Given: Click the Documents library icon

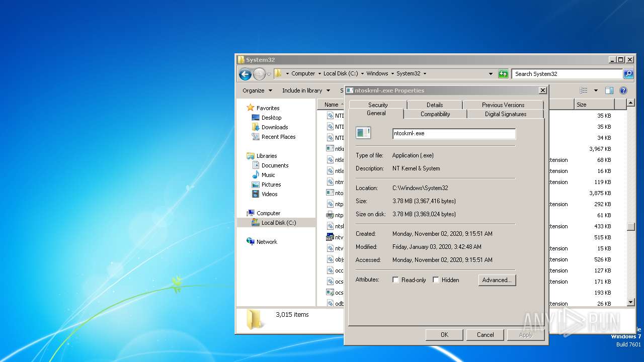Looking at the screenshot, I should [256, 165].
